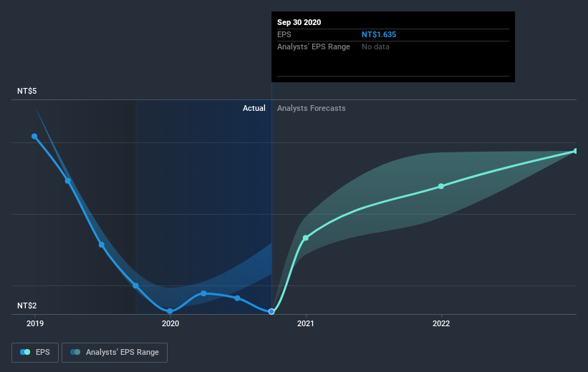Click the NT$2 y-axis label

[x=27, y=306]
